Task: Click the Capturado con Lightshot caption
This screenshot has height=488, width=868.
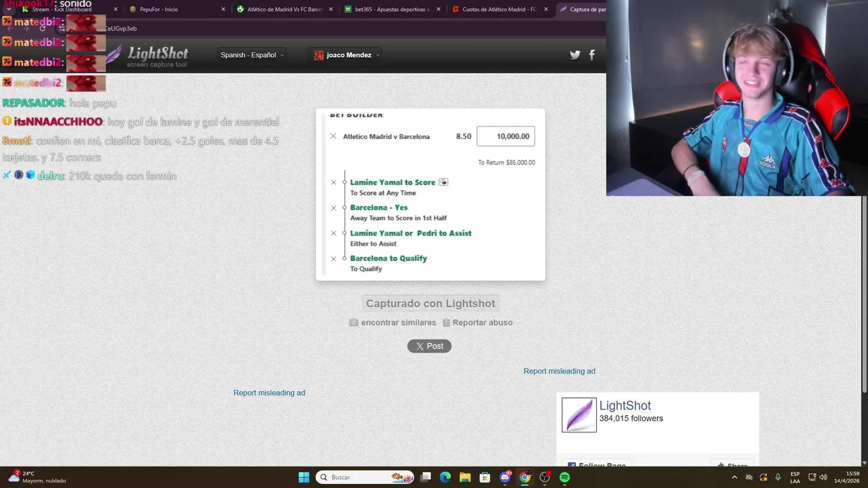Action: (431, 304)
